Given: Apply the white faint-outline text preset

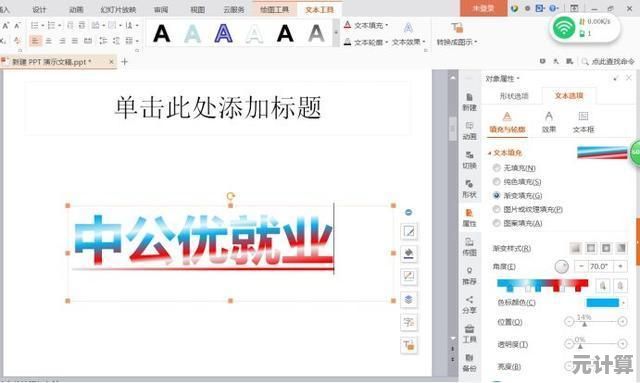Looking at the screenshot, I should click(x=254, y=33).
